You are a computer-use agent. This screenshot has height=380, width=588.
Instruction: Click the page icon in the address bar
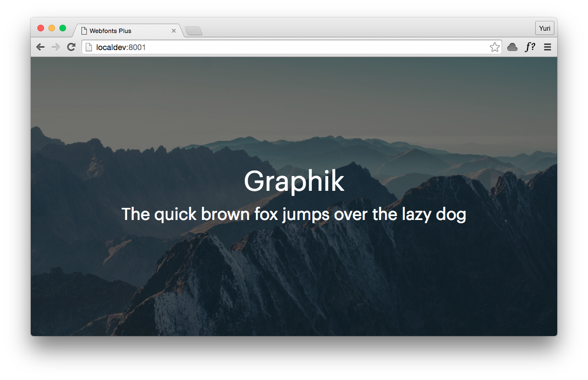pyautogui.click(x=89, y=47)
